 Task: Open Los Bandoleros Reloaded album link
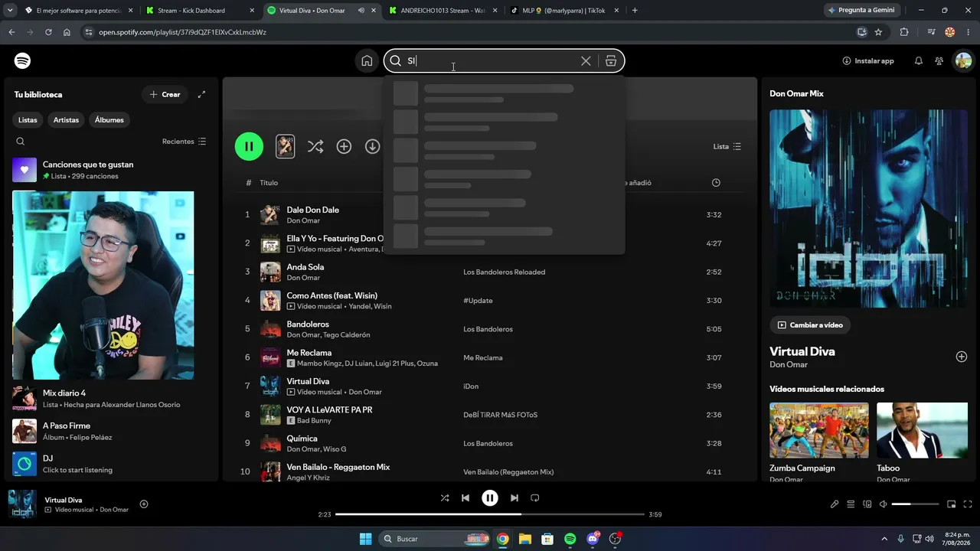(505, 272)
